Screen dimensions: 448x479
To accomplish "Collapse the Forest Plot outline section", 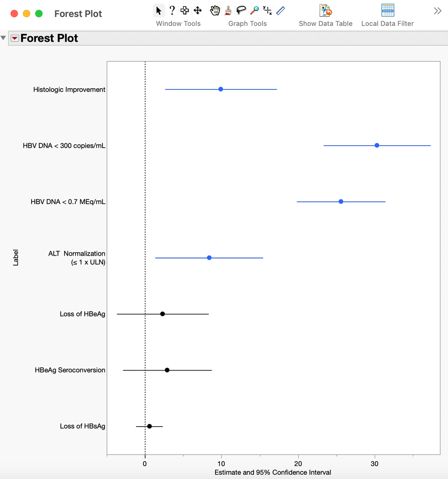I will (4, 38).
